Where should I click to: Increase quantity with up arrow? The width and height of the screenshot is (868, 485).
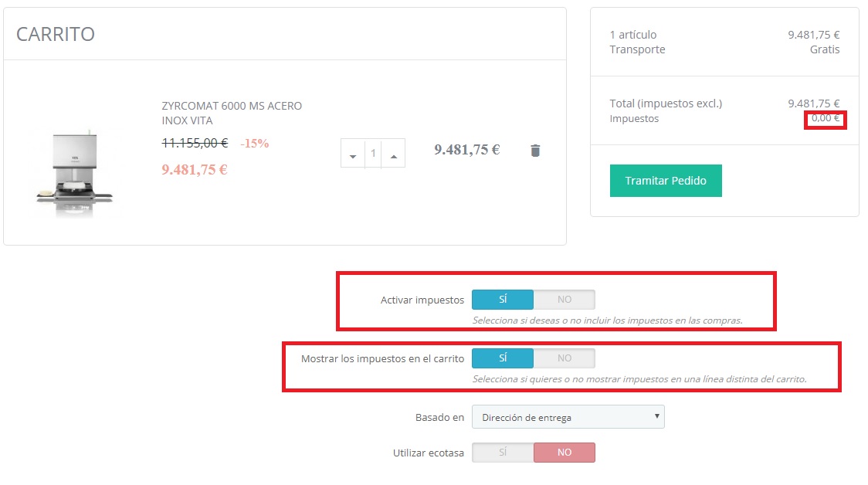tap(394, 154)
